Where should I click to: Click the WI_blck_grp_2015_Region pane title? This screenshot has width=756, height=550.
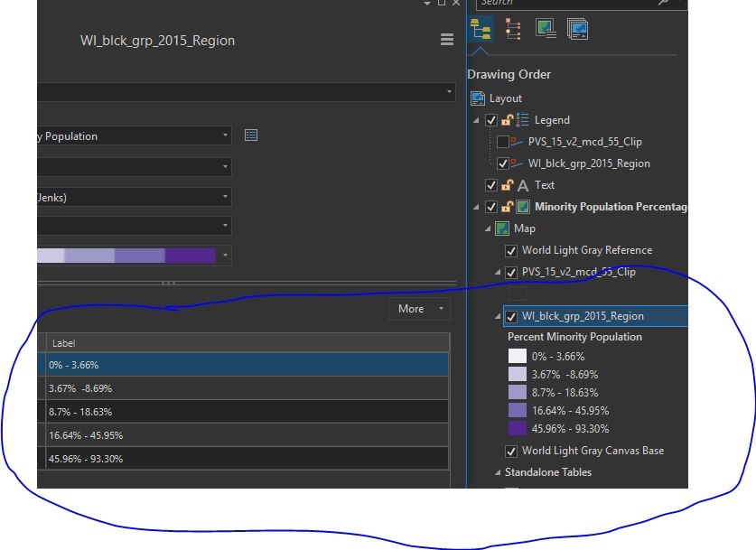(158, 40)
